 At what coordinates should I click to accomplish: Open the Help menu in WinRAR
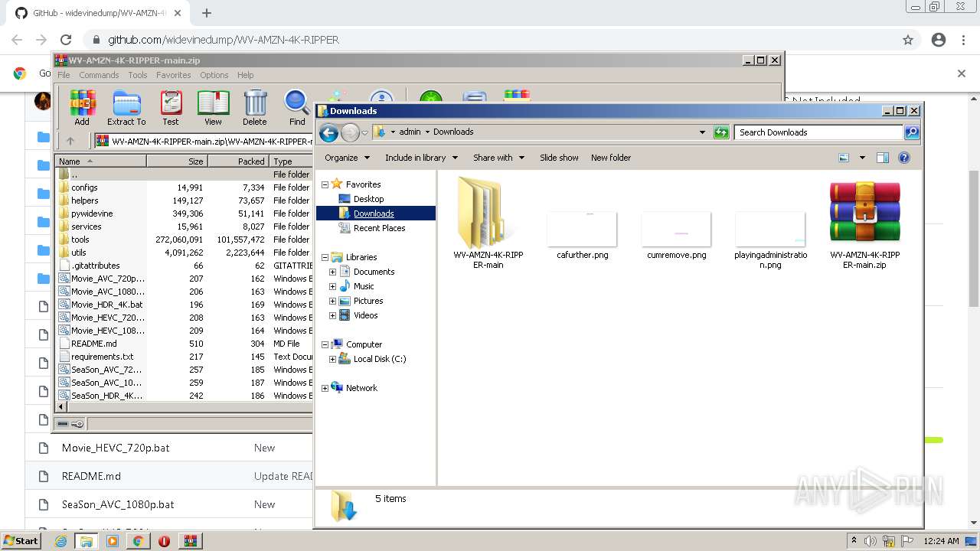pos(245,75)
